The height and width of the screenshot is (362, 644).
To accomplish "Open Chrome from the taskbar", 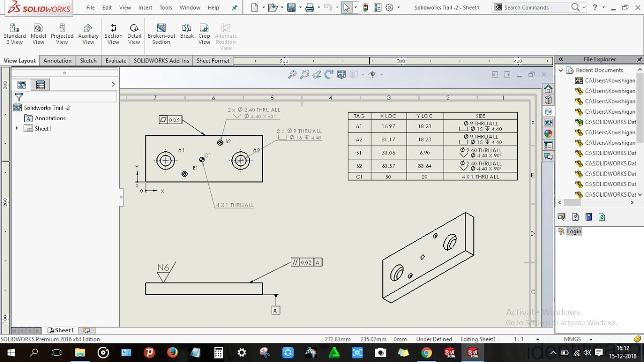I will [427, 353].
